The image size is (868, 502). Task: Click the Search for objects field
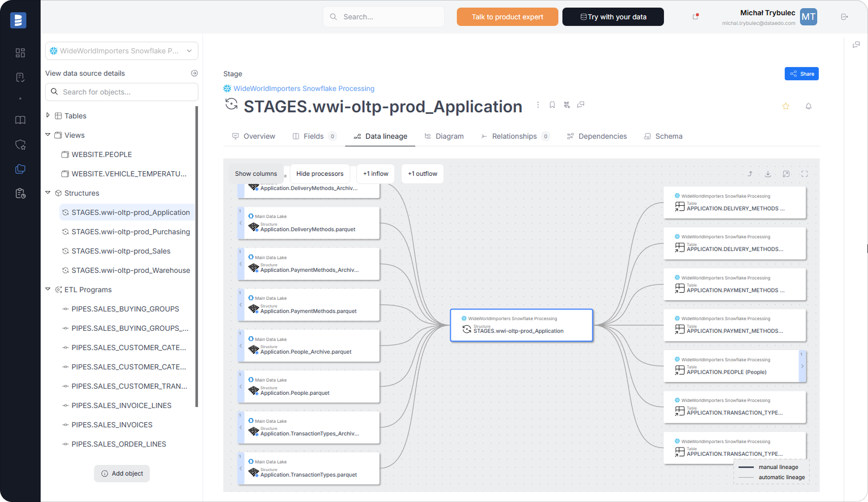tap(122, 92)
